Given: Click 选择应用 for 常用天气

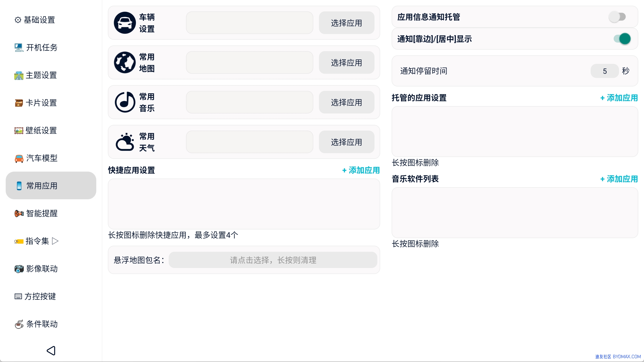Looking at the screenshot, I should pyautogui.click(x=347, y=142).
